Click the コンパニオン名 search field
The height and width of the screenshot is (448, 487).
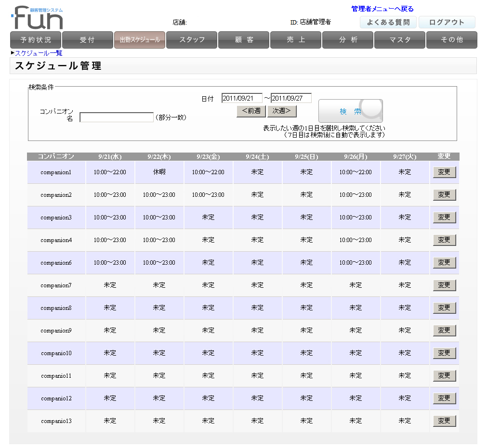point(116,117)
